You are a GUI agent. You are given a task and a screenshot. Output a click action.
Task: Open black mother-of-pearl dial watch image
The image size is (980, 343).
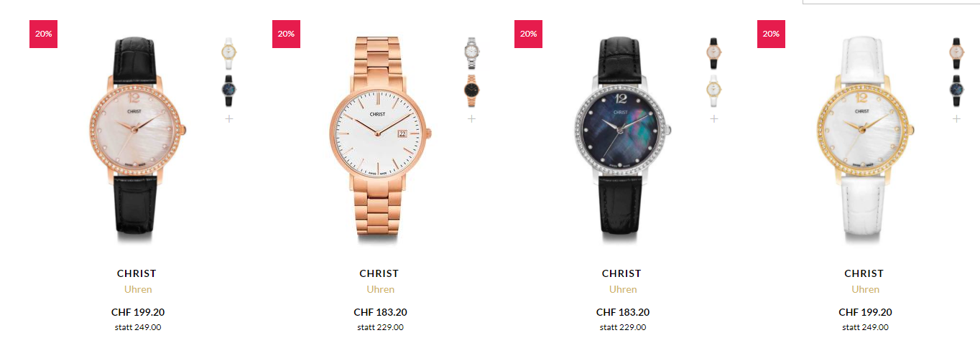tap(621, 136)
